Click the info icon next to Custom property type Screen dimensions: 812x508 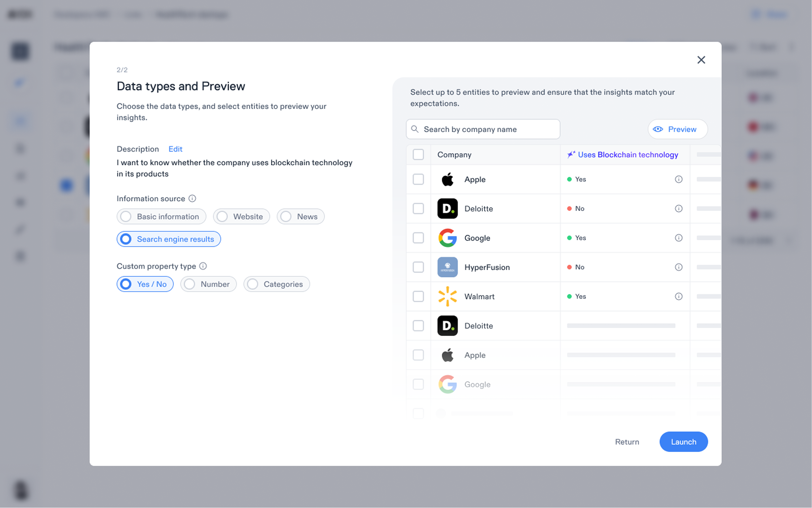pos(203,266)
